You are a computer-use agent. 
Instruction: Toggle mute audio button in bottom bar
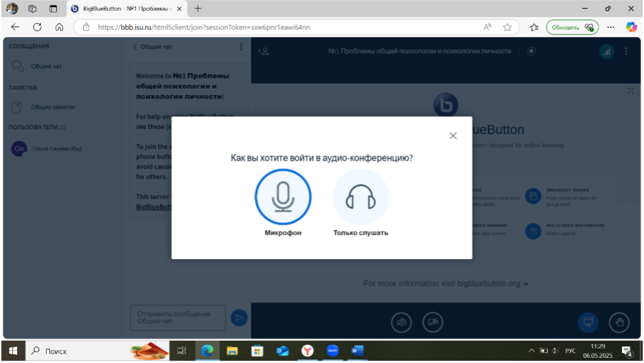coord(401,322)
